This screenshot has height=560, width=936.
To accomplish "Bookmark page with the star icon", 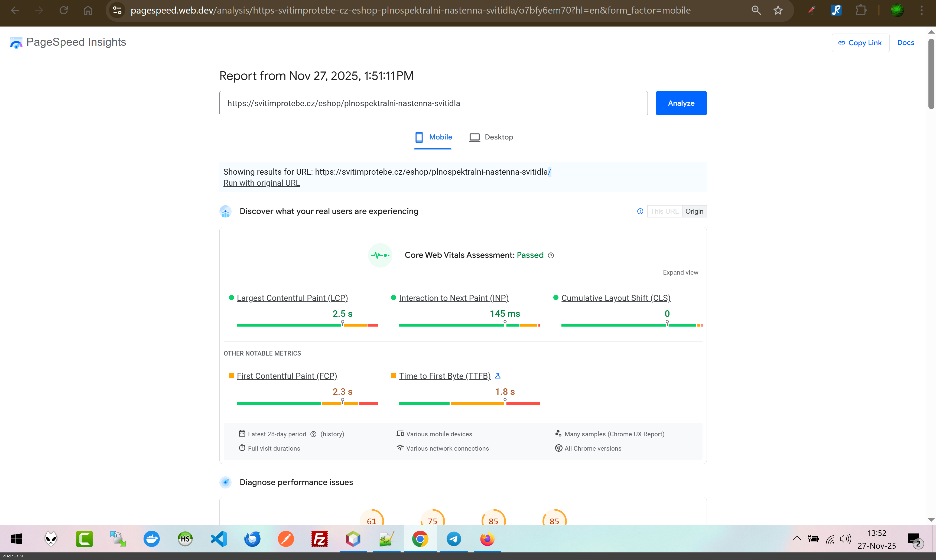I will (x=778, y=10).
